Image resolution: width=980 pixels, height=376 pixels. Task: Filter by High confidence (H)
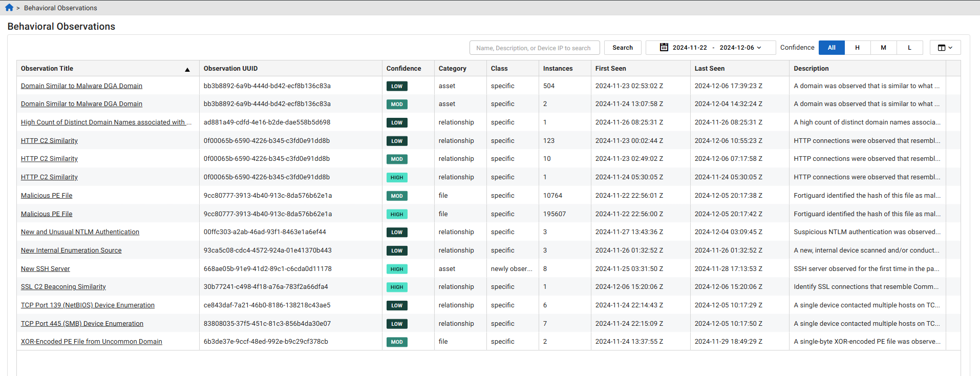(x=857, y=48)
